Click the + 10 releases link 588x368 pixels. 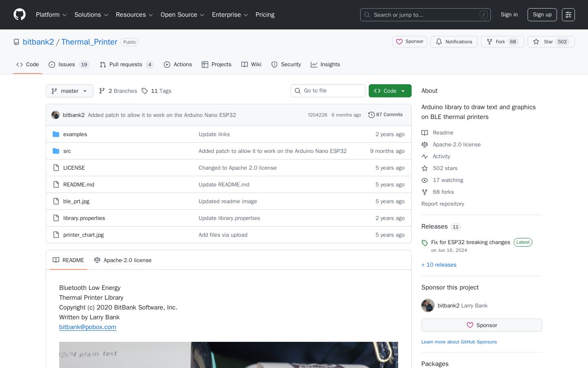(x=439, y=265)
